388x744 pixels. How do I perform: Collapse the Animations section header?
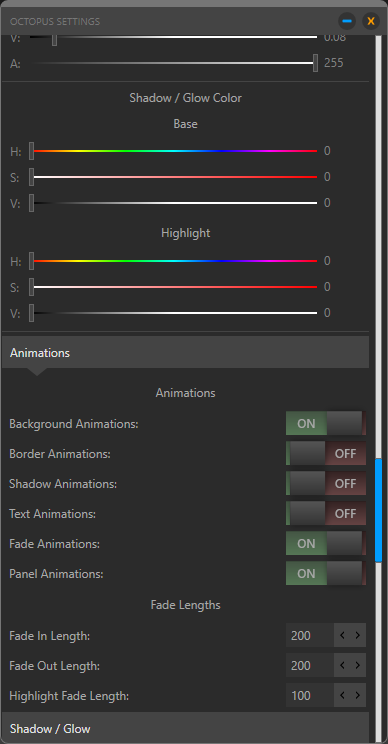pyautogui.click(x=185, y=353)
